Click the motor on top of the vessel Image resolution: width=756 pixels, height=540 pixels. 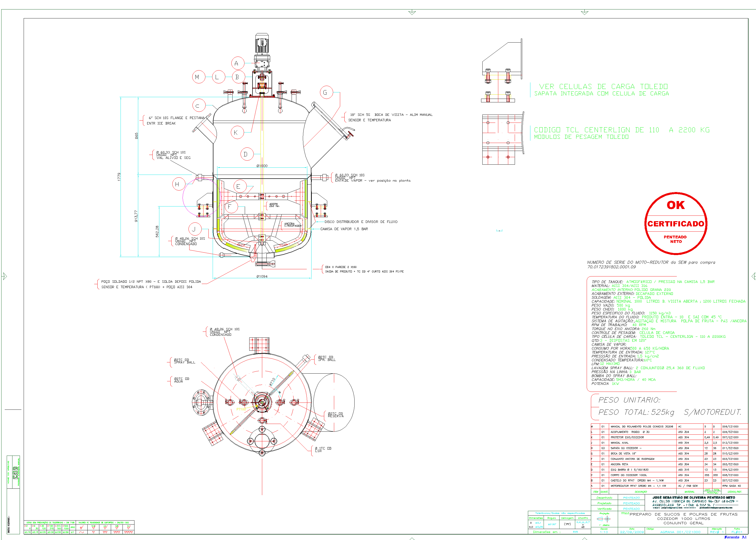click(x=262, y=43)
